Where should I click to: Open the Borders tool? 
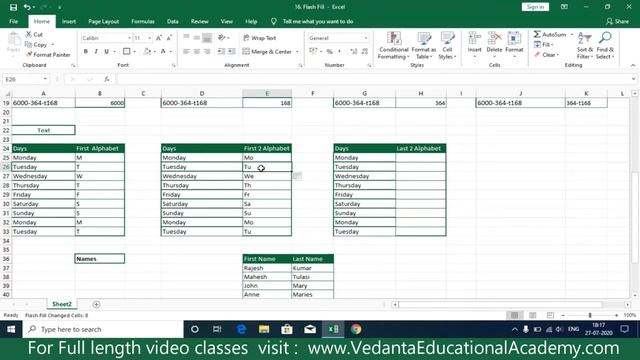[x=127, y=51]
